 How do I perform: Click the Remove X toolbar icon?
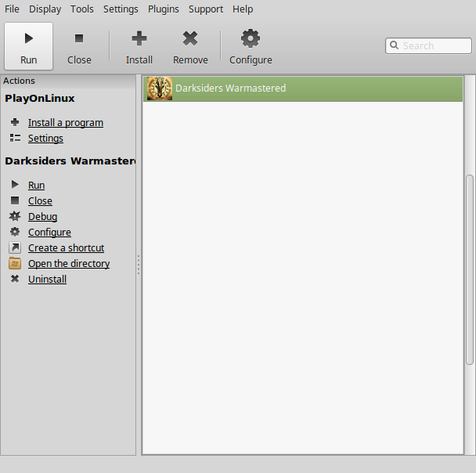[x=190, y=38]
